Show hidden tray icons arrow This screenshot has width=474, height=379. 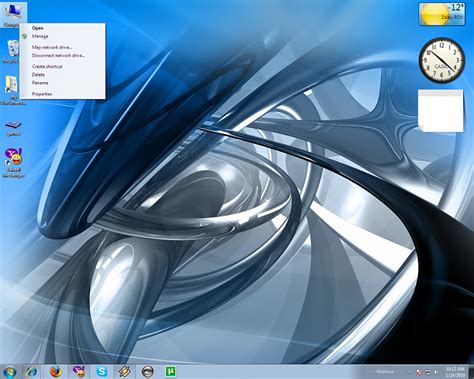410,372
